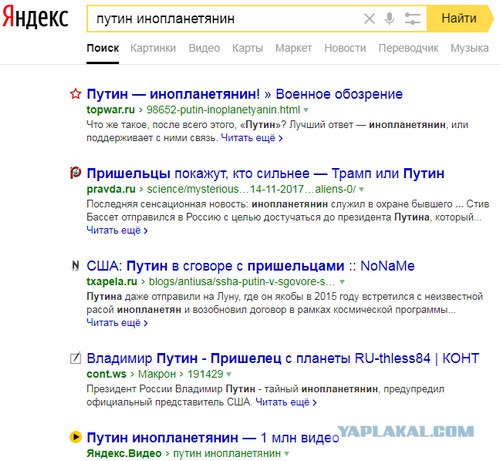Click Читать ещё under txapela.ru snippet
Screen dimensions: 500x461
[117, 323]
